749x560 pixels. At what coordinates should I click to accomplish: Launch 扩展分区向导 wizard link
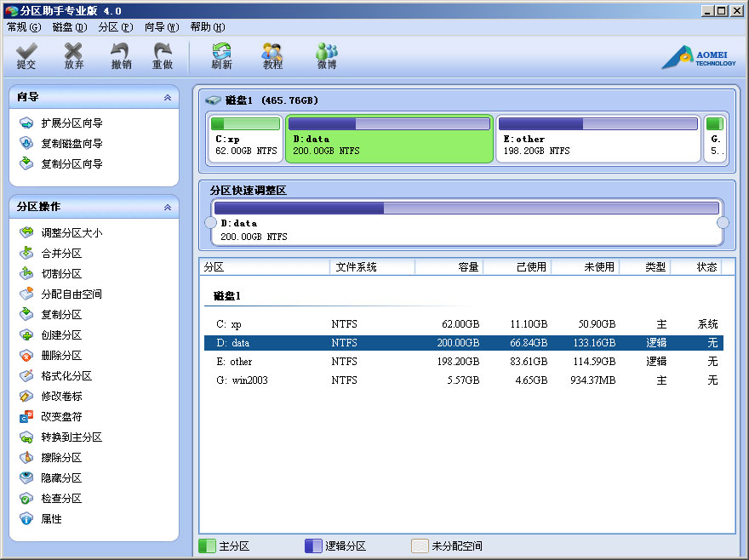coord(71,123)
